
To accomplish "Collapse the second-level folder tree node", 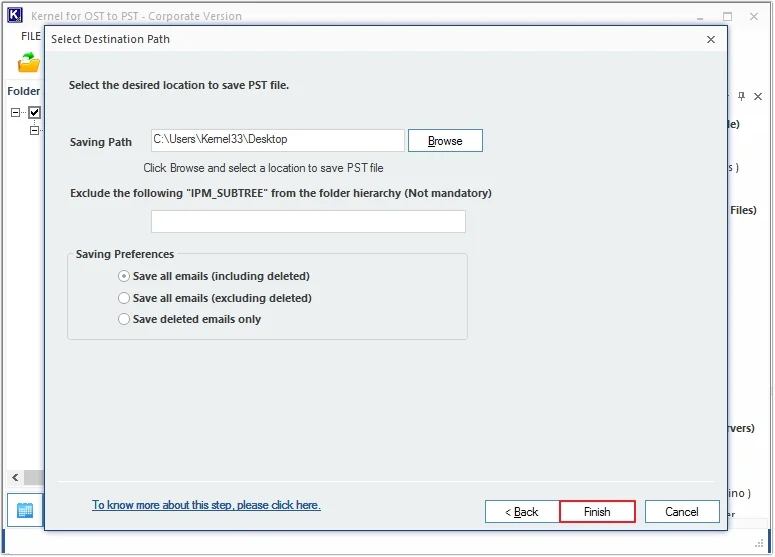I will [34, 130].
